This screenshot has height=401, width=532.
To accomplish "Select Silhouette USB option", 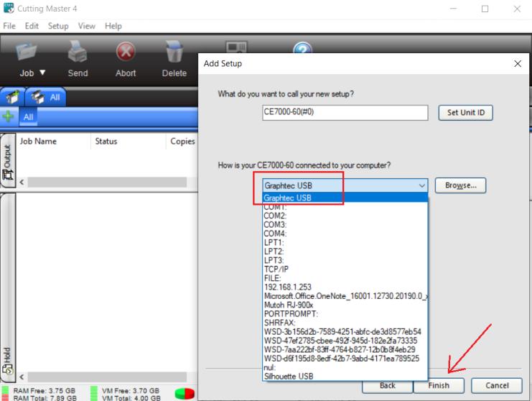I will point(345,377).
